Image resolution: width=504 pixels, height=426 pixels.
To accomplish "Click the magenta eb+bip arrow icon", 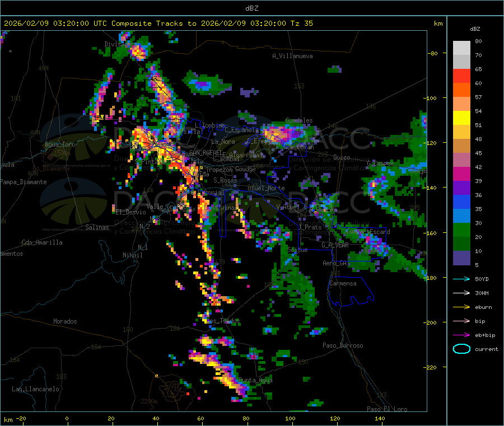I will [x=461, y=335].
